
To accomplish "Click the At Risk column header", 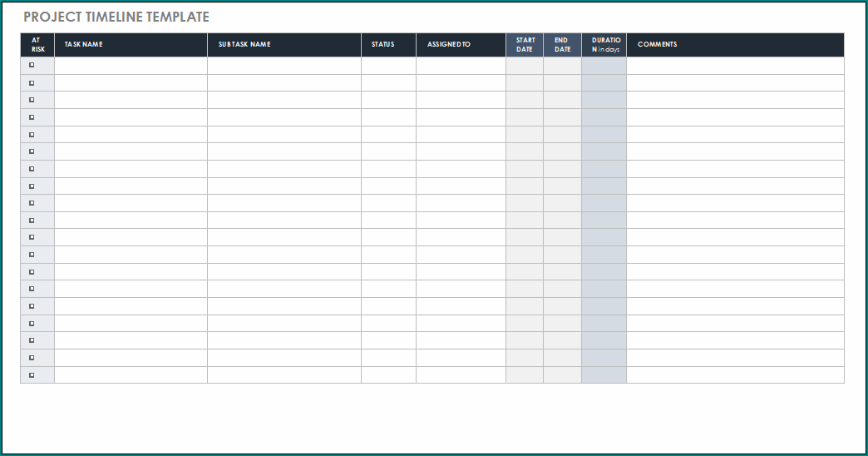I will [x=37, y=45].
